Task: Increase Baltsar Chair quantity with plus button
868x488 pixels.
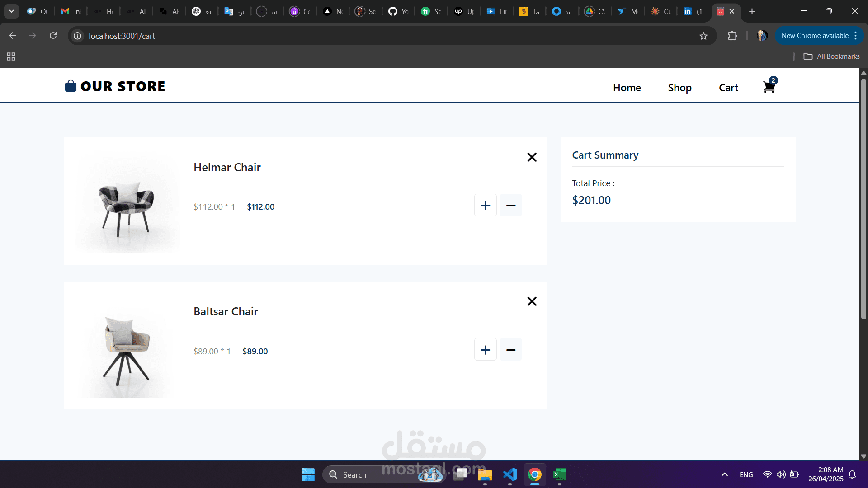Action: tap(485, 350)
